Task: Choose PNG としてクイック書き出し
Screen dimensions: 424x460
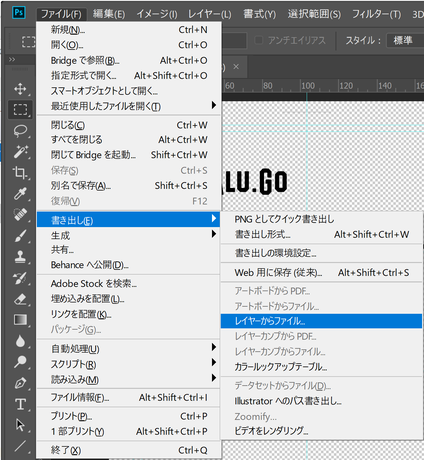Action: 321,219
